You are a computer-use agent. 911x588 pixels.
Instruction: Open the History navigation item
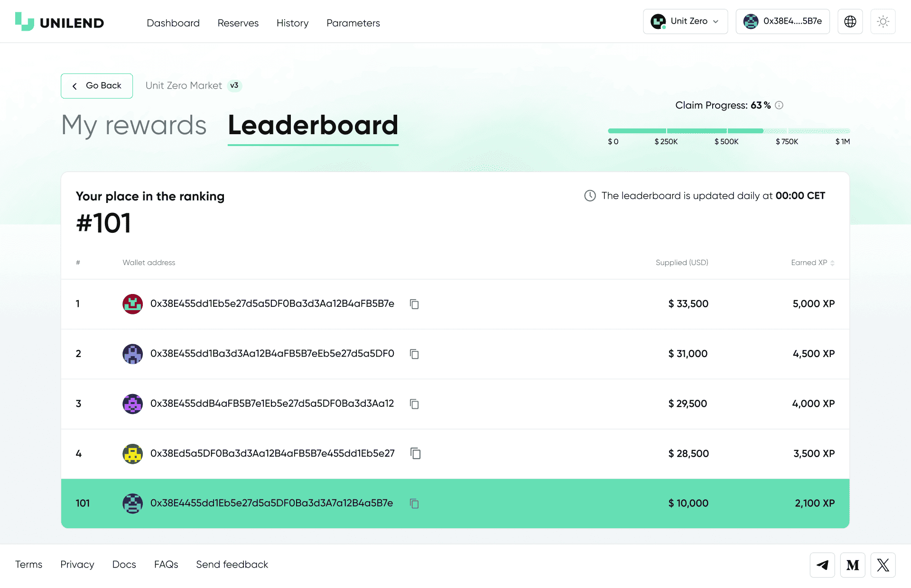292,23
